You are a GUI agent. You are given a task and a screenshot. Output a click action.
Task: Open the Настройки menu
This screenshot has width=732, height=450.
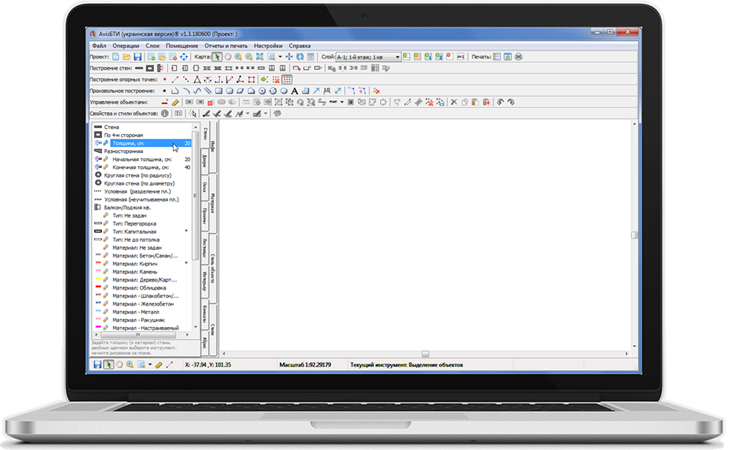(x=267, y=46)
